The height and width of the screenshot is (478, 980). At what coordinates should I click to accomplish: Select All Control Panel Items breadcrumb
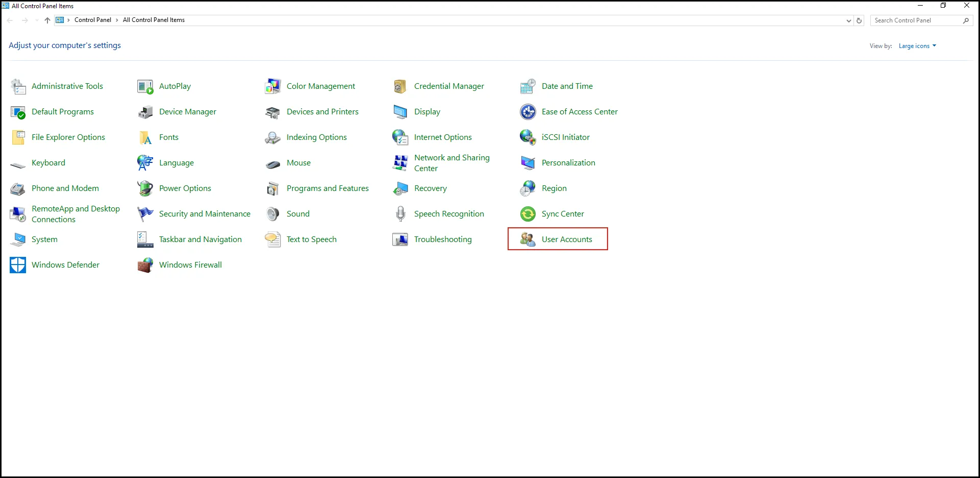154,20
